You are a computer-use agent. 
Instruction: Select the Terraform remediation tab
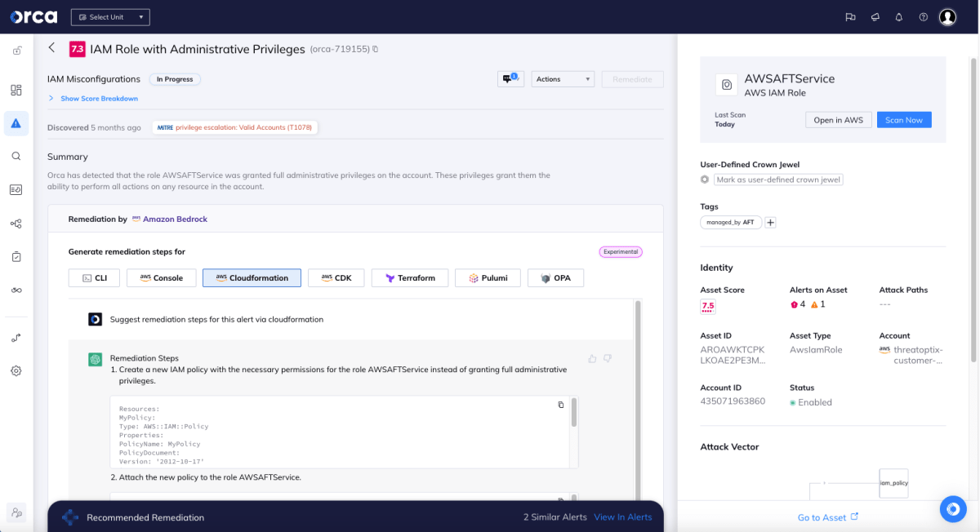point(410,278)
